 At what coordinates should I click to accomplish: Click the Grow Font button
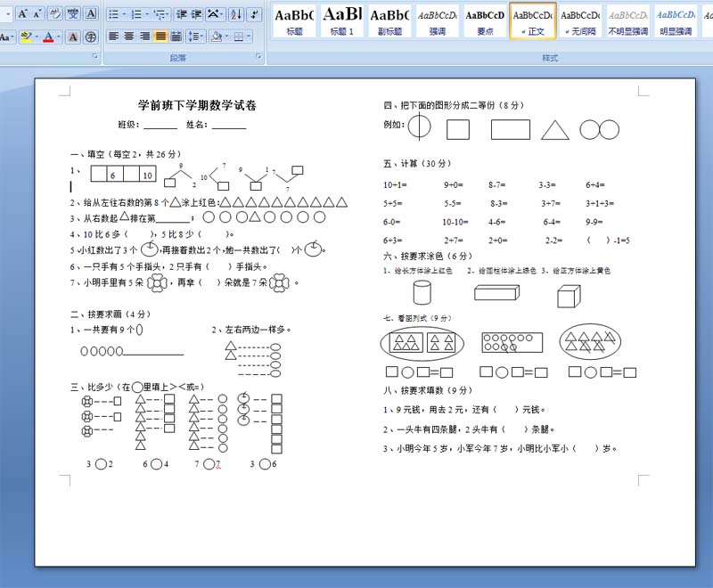click(21, 14)
